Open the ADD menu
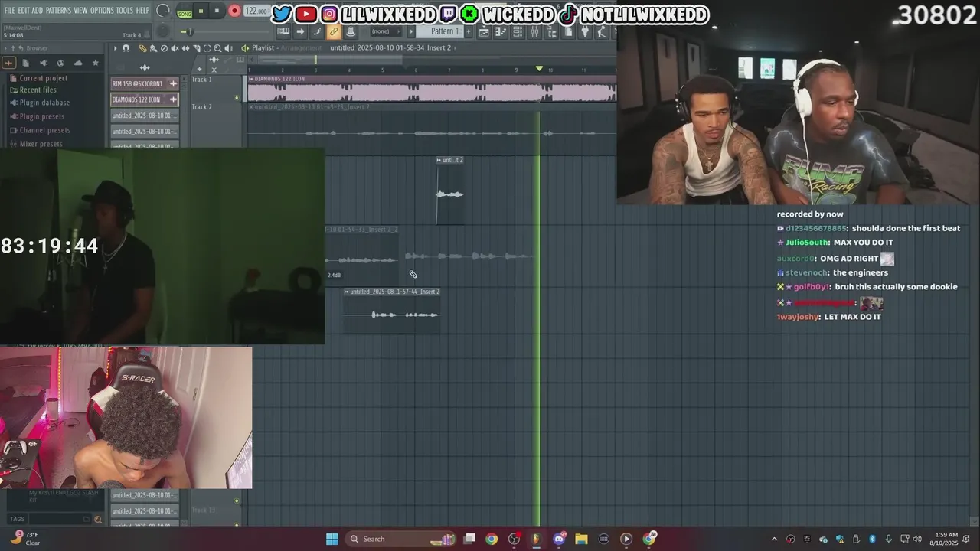980x551 pixels. [38, 11]
